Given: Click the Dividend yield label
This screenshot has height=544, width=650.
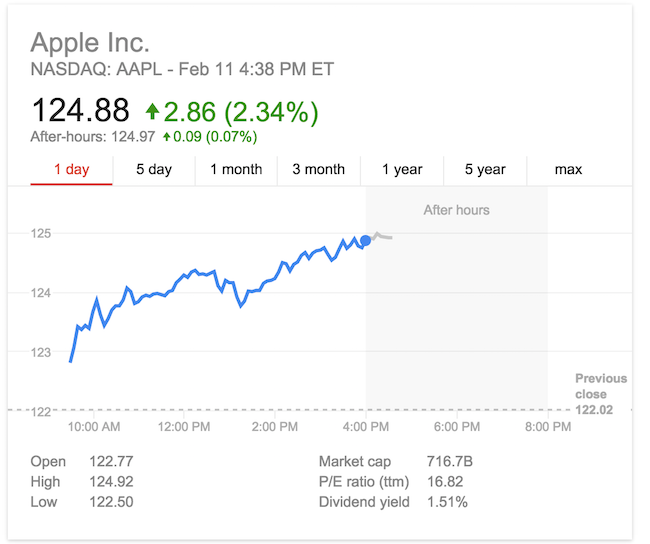Looking at the screenshot, I should (x=364, y=502).
